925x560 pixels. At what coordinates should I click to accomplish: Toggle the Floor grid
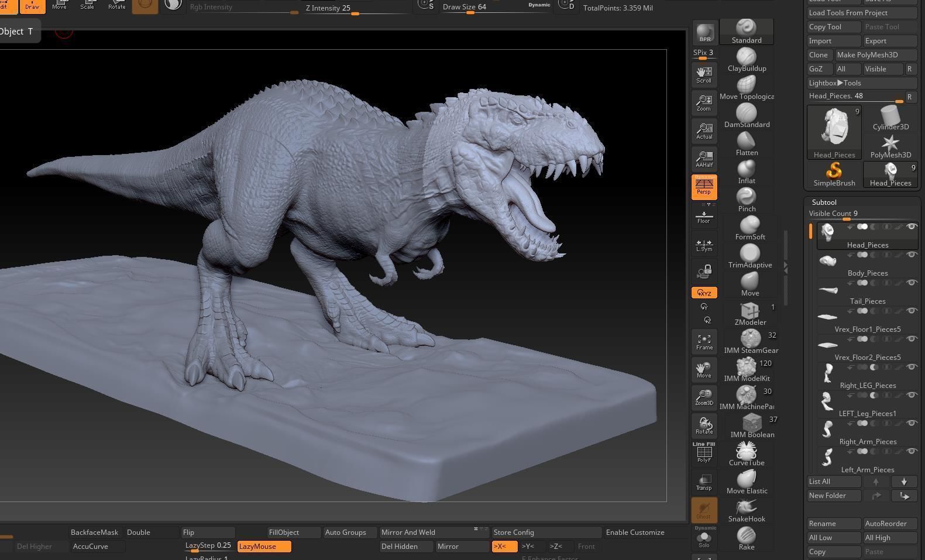click(704, 216)
